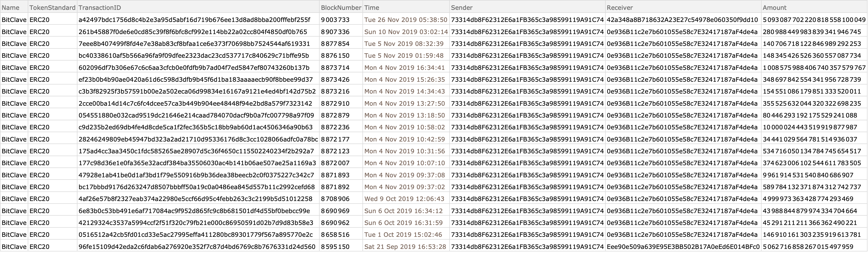Click block number 8 708 906
Screen dimensions: 868x259
tap(335, 199)
